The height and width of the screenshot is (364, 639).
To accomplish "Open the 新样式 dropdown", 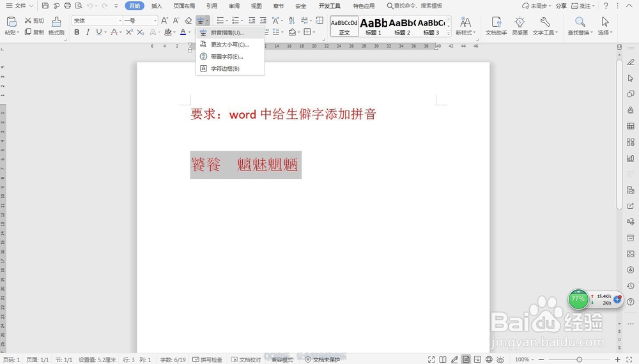I will coord(465,26).
